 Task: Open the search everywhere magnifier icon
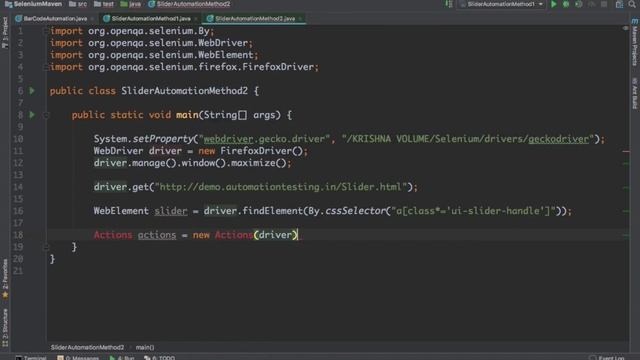[x=632, y=4]
